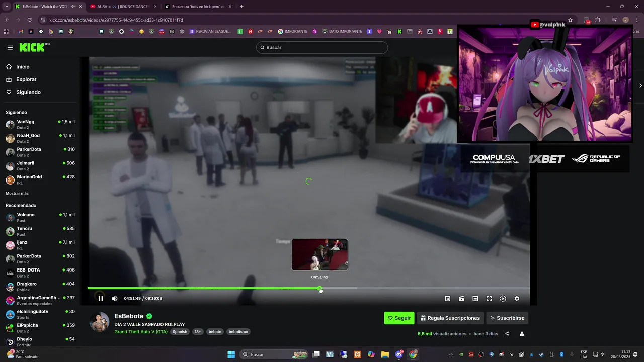Screen dimensions: 644x362
Task: Collapse right panel chevron arrow
Action: pos(640,86)
